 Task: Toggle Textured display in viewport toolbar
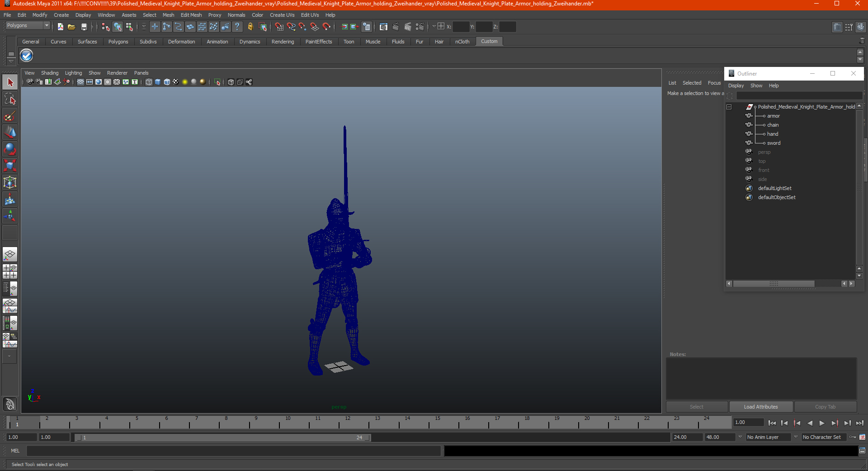pos(176,82)
